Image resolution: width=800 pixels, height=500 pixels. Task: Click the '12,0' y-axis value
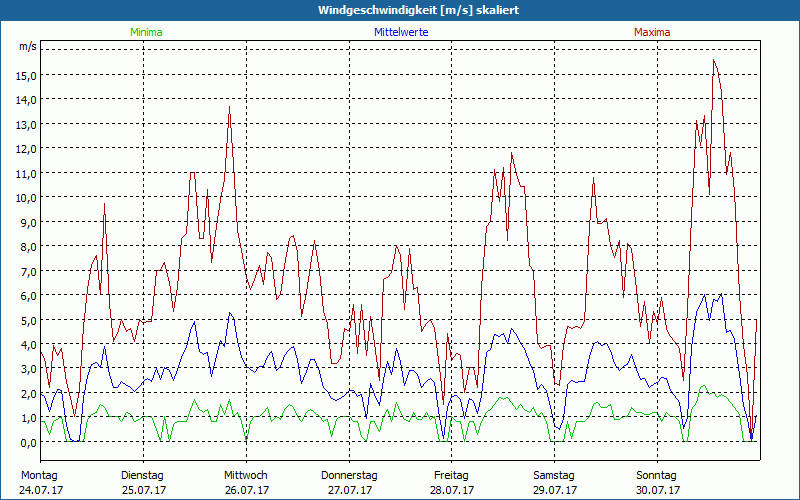(x=26, y=149)
